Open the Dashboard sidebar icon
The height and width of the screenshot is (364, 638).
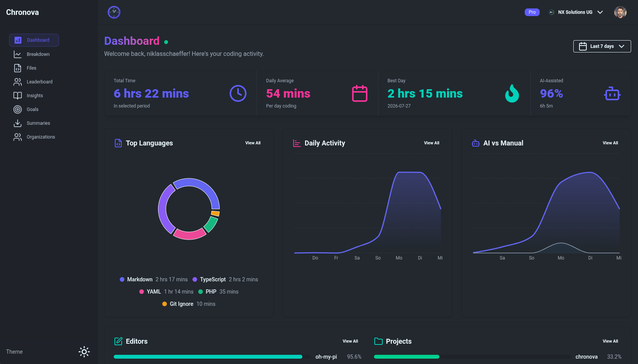(18, 40)
